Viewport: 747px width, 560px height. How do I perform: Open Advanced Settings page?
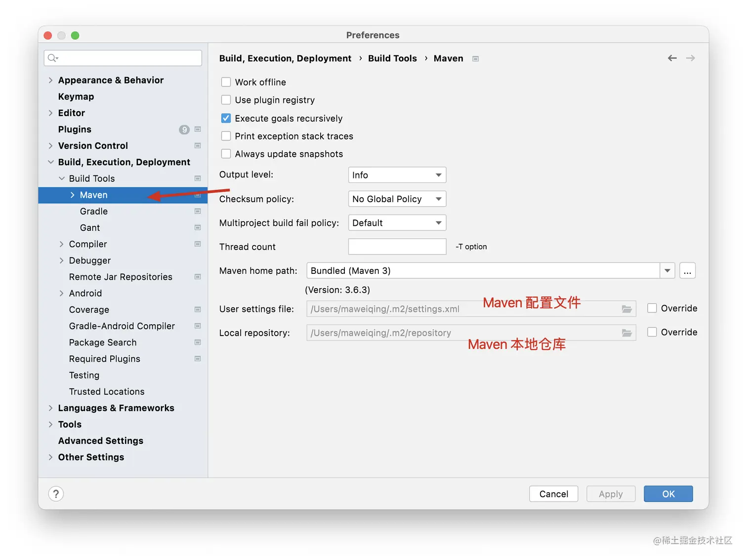[x=101, y=440]
